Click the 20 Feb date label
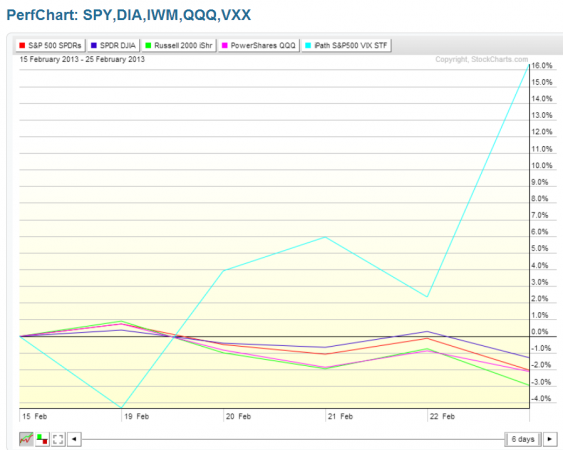Image resolution: width=563 pixels, height=450 pixels. (x=238, y=416)
